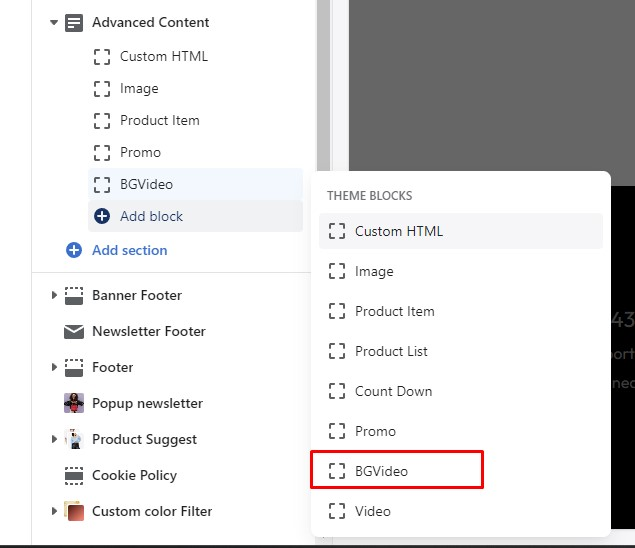635x548 pixels.
Task: Click the Advanced Content section icon
Action: point(74,22)
